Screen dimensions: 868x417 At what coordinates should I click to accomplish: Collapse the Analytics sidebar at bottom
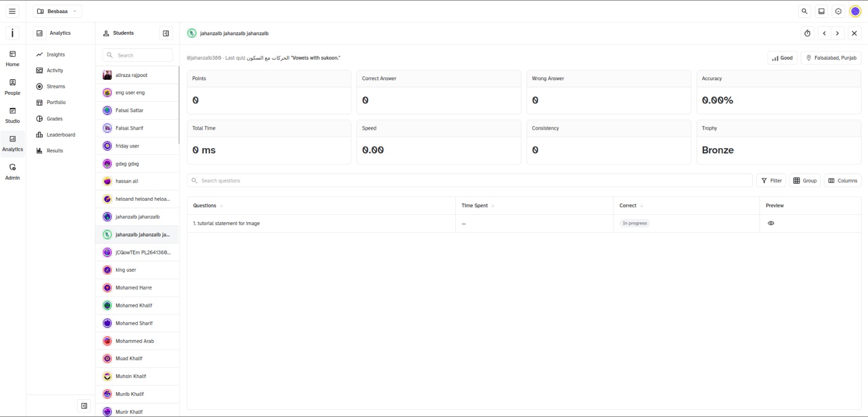click(84, 406)
